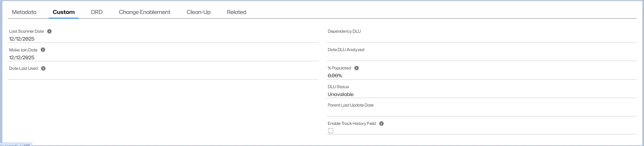Click the Last Scanner Date value 12/12/2025

tap(22, 39)
